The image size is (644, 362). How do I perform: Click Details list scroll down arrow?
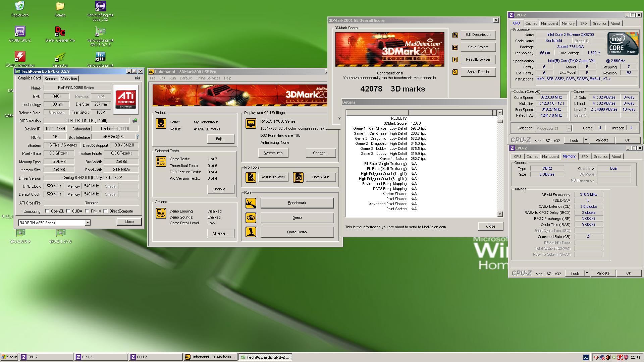(x=500, y=214)
